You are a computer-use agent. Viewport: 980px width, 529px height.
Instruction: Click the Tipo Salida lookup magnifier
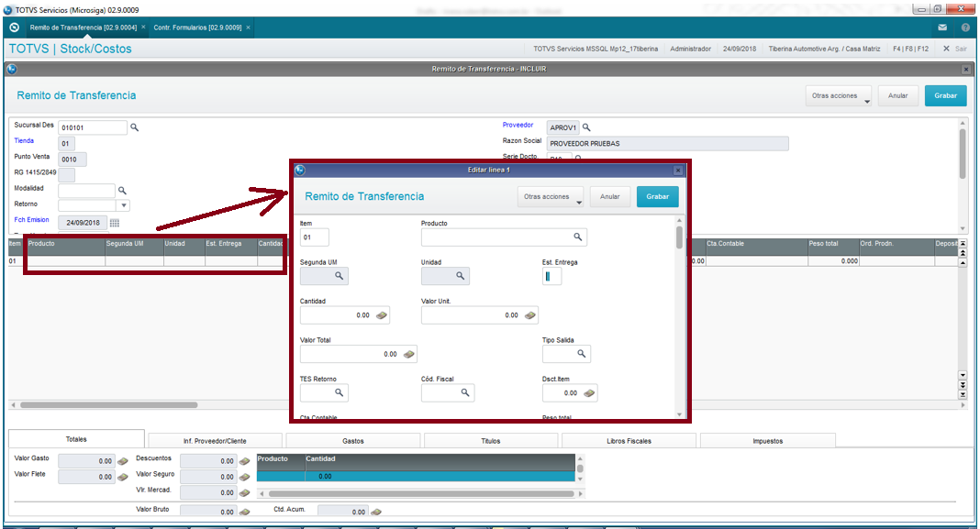[581, 354]
